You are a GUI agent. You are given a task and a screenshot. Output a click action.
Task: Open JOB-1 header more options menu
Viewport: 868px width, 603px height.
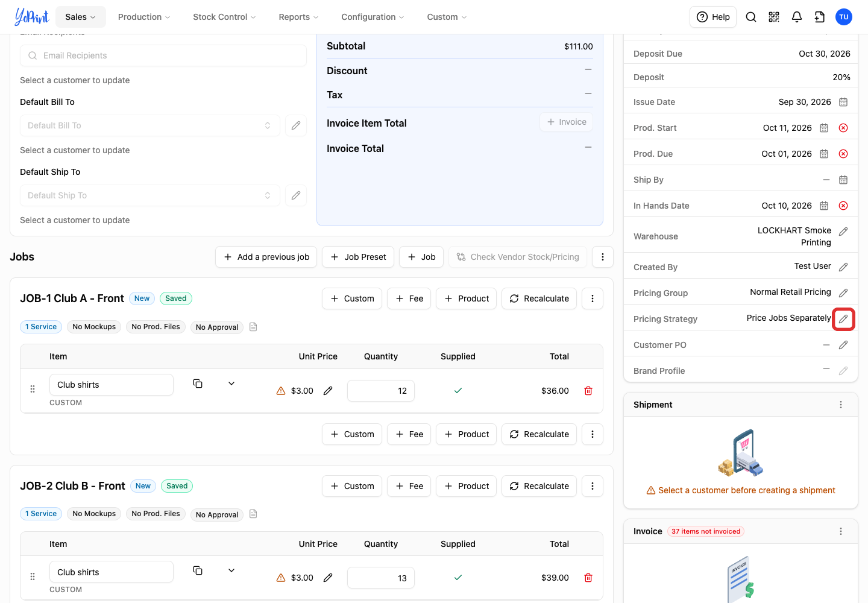pyautogui.click(x=593, y=298)
